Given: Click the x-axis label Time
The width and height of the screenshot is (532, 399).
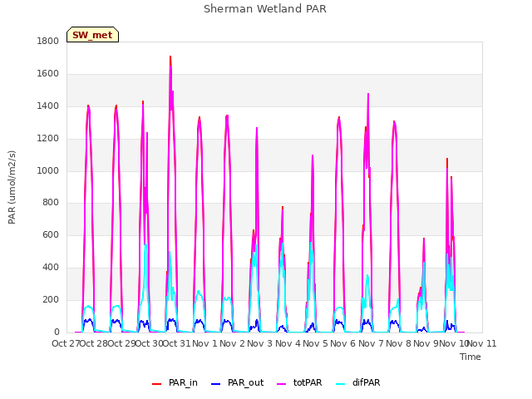Looking at the screenshot, I should coord(470,357).
